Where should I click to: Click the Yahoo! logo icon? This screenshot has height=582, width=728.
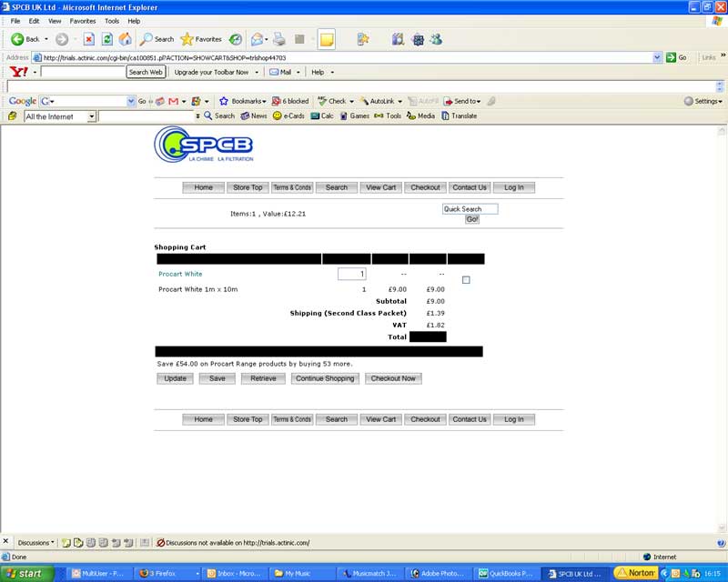pyautogui.click(x=18, y=72)
